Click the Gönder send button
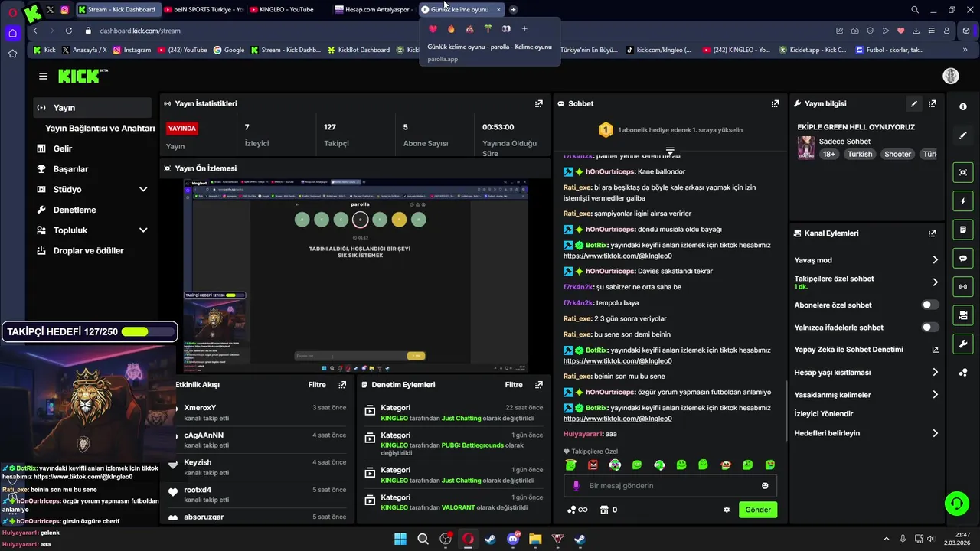The width and height of the screenshot is (980, 551). [x=758, y=510]
